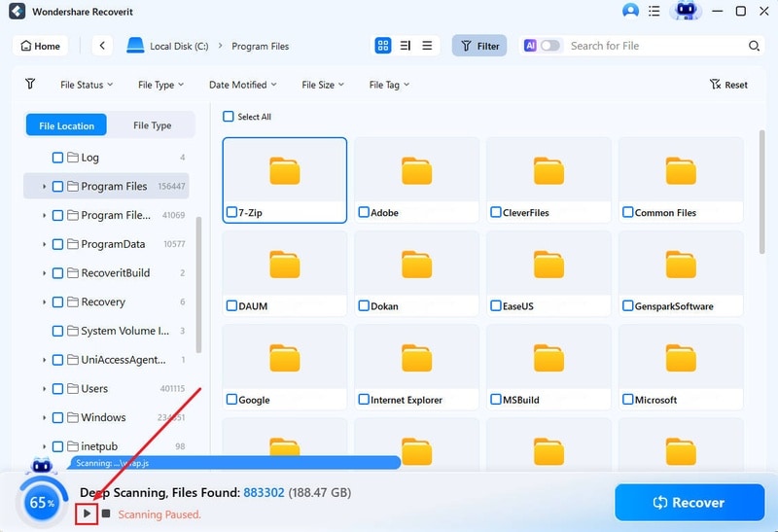Expand the Users tree node
Screen dimensions: 778x532
(x=44, y=389)
